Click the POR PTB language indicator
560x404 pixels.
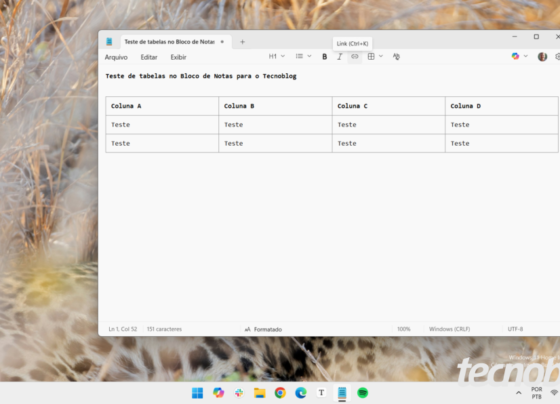(x=536, y=393)
